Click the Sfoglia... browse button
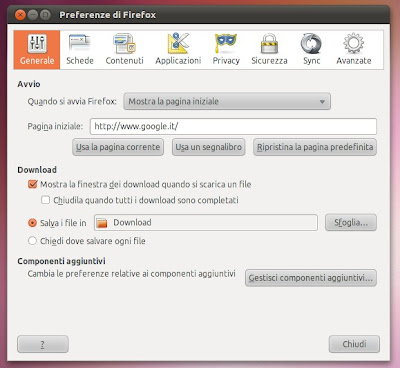 [x=351, y=222]
